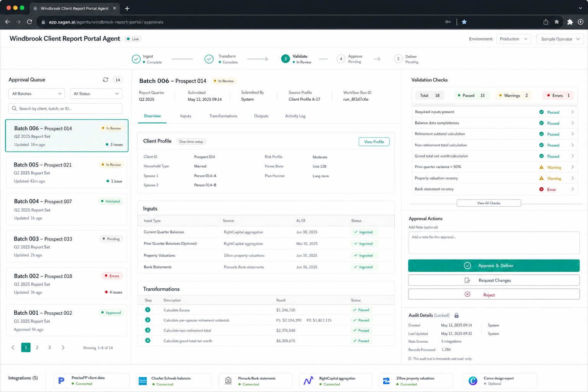Go to page 3 of queue

pyautogui.click(x=49, y=348)
